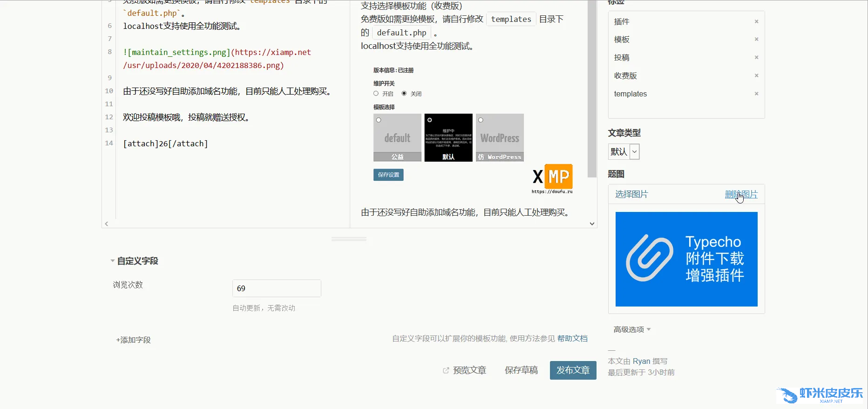
Task: Click 删除图片 to remove the cover image
Action: pyautogui.click(x=741, y=194)
